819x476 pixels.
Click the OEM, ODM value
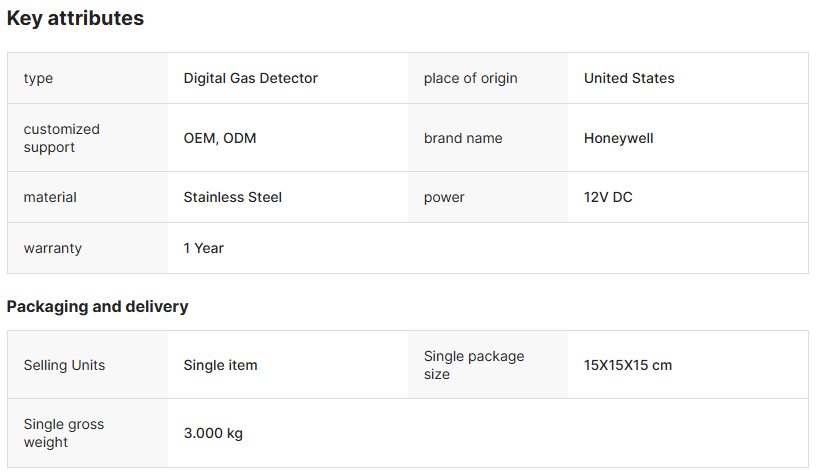click(x=220, y=138)
